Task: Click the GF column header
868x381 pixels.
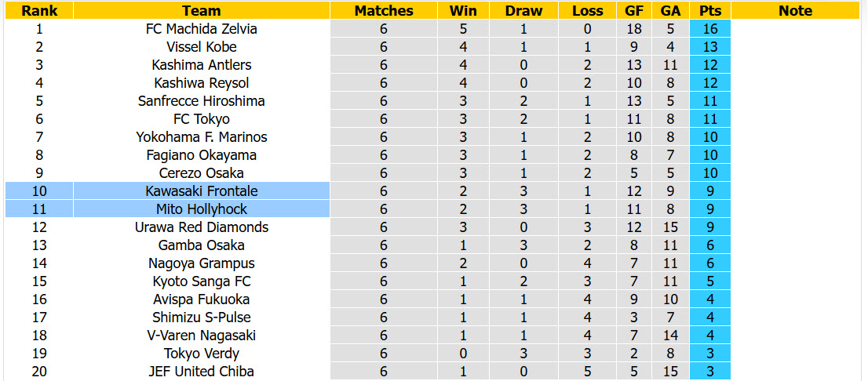Action: 634,10
